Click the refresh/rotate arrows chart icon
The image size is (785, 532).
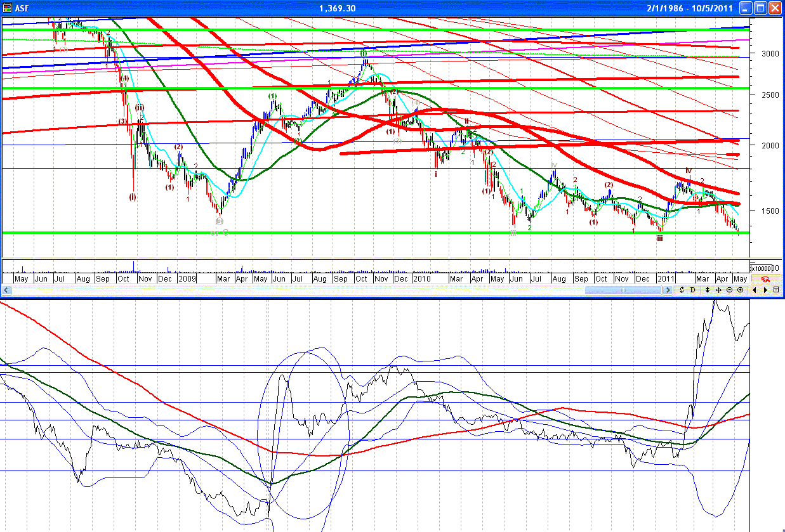(x=682, y=290)
